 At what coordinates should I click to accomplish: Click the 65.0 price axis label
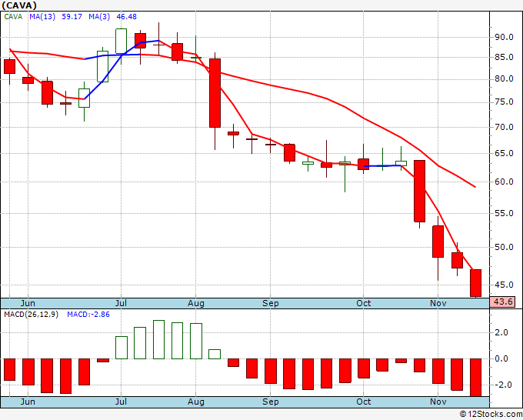pyautogui.click(x=504, y=153)
